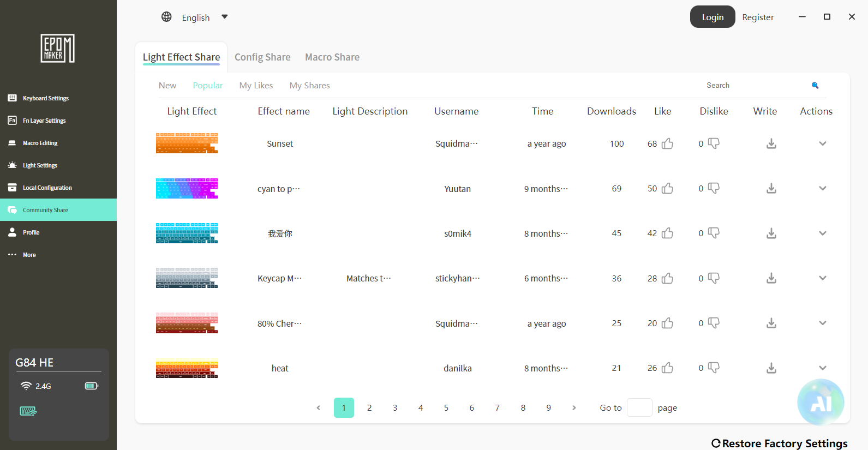Image resolution: width=868 pixels, height=450 pixels.
Task: Select the heat effect color thumbnail
Action: 187,368
